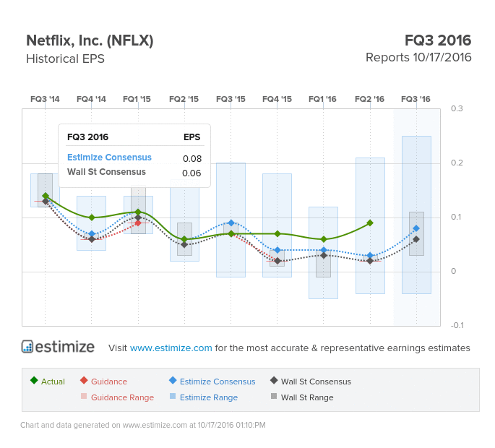This screenshot has height=448, width=495.
Task: Click the 0.08 EPS value in tooltip
Action: 192,158
